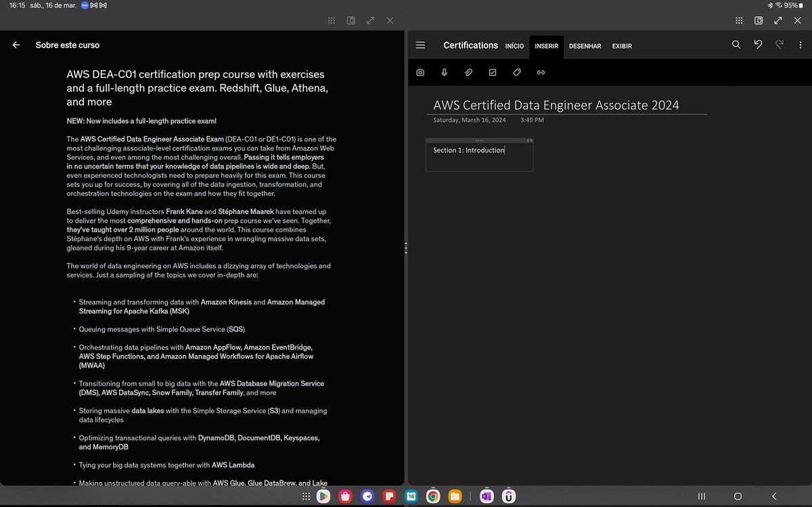Toggle pop-up view for Udemy window
This screenshot has width=812, height=507.
[351, 20]
